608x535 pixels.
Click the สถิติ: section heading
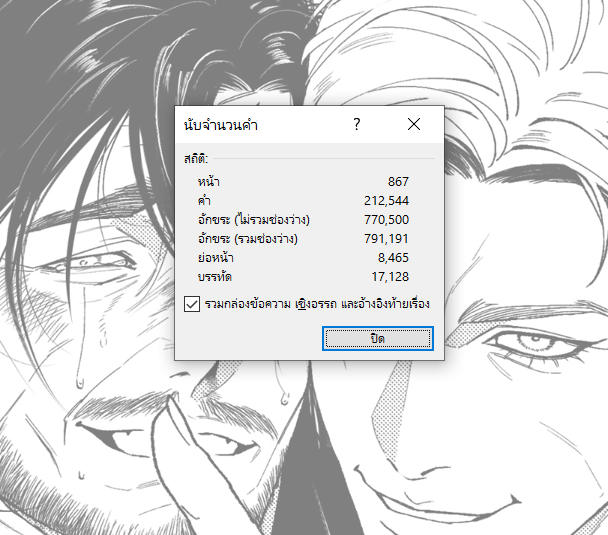(x=196, y=159)
